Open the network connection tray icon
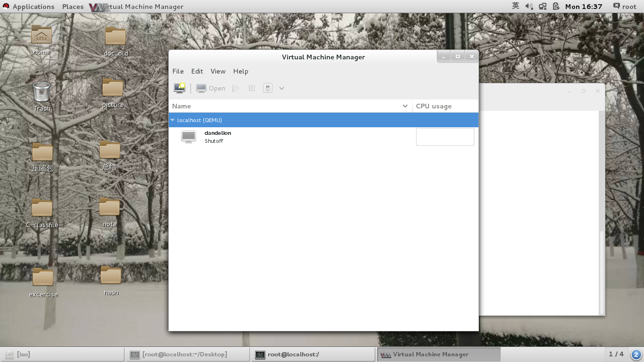 click(x=543, y=7)
